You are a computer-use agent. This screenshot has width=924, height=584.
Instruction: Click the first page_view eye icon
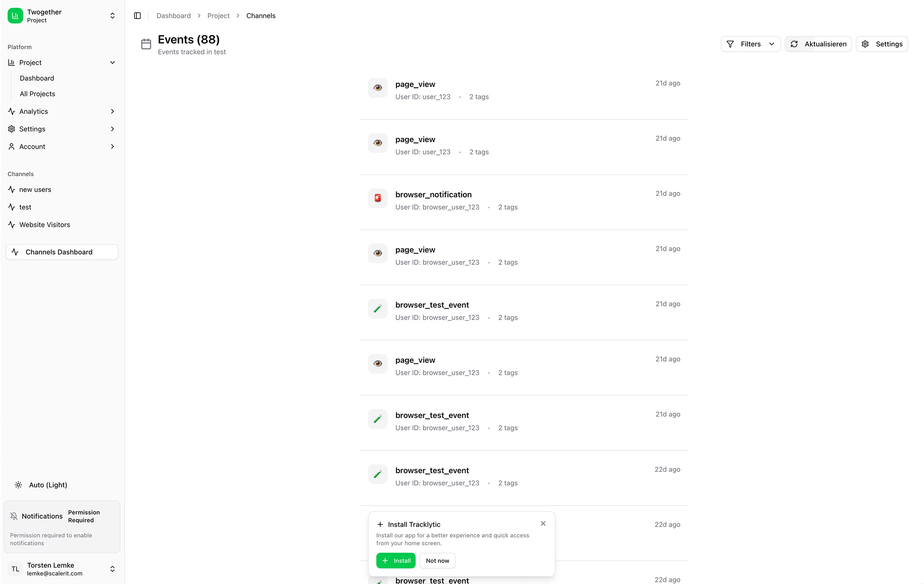click(x=377, y=88)
